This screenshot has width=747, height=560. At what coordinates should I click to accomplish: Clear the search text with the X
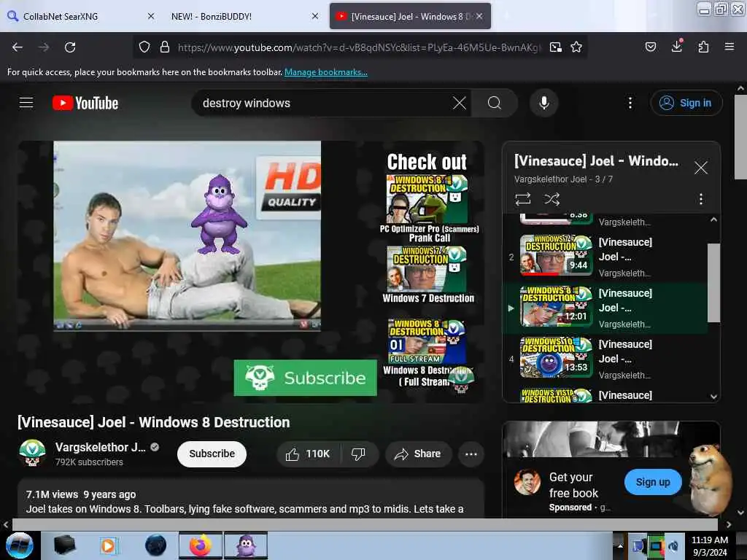tap(460, 103)
